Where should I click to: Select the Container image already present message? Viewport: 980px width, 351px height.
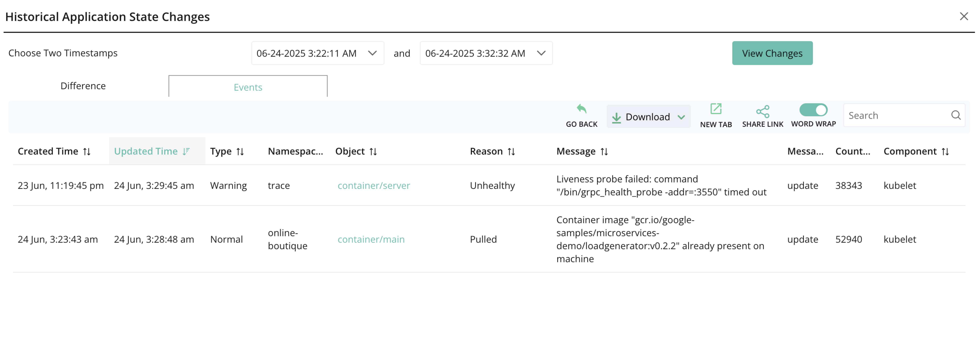[x=660, y=239]
